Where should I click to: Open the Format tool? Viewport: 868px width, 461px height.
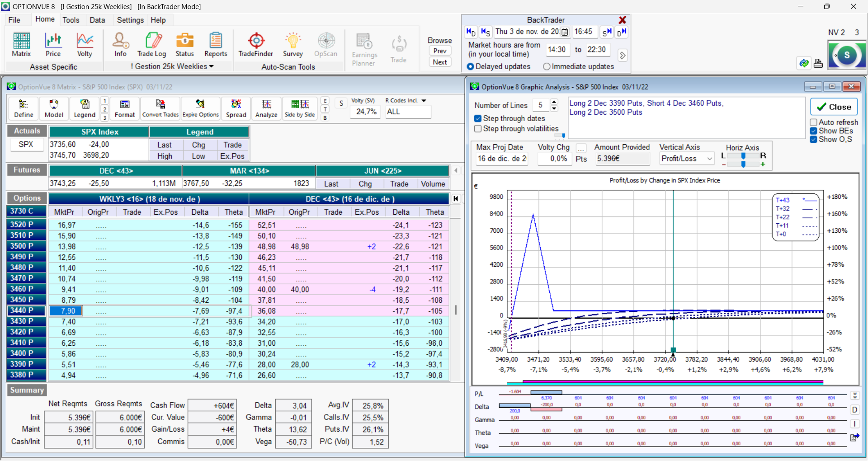click(125, 108)
